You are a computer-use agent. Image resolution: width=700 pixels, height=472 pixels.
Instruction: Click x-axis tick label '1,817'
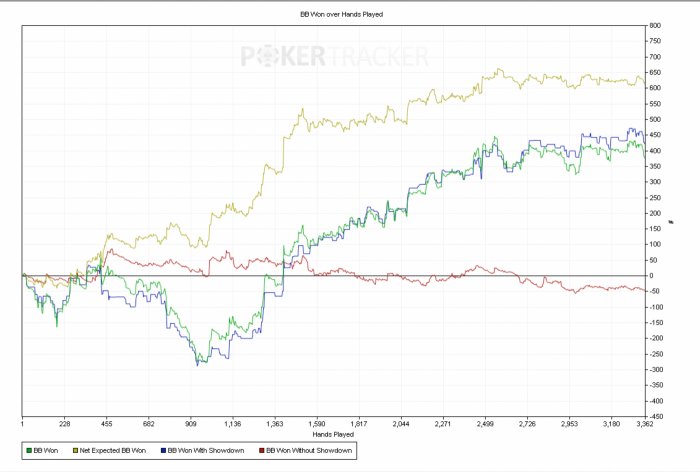359,424
